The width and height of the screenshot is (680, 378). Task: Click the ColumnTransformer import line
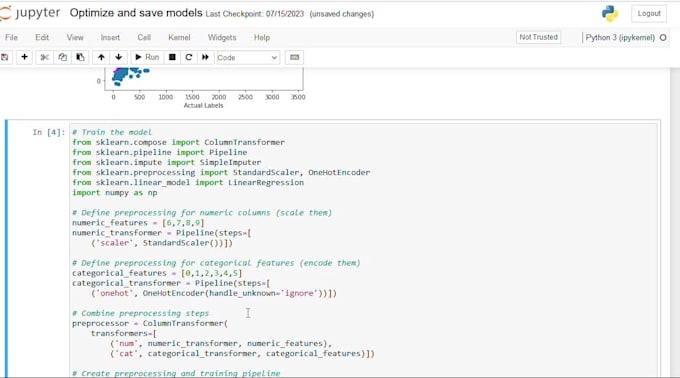[x=178, y=142]
